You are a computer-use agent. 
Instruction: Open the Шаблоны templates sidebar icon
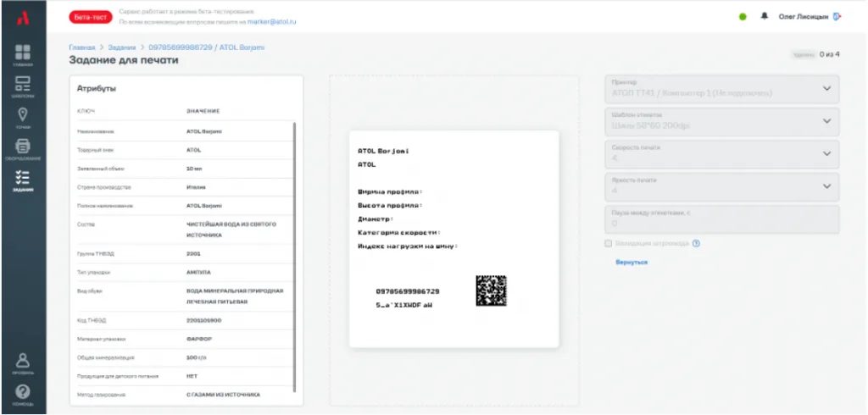tap(23, 87)
